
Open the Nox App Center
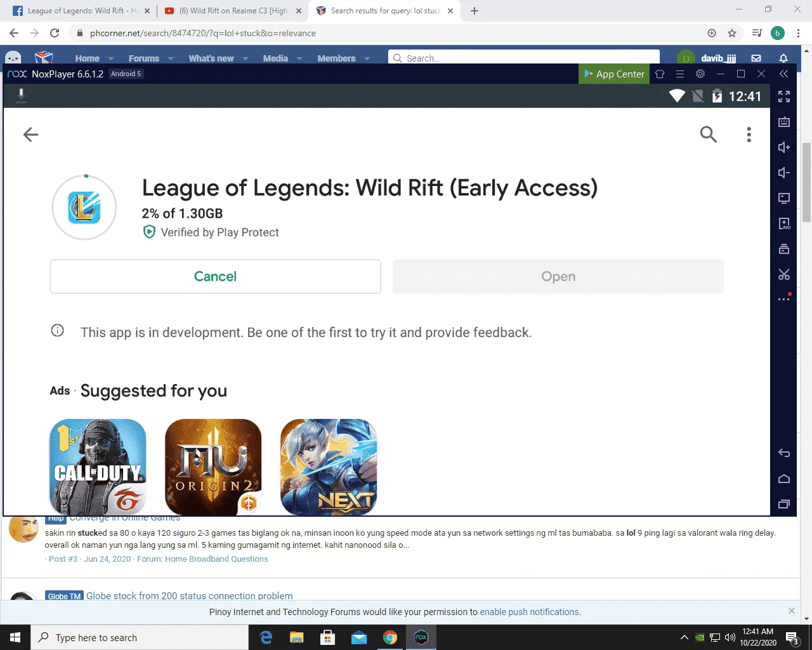point(614,74)
